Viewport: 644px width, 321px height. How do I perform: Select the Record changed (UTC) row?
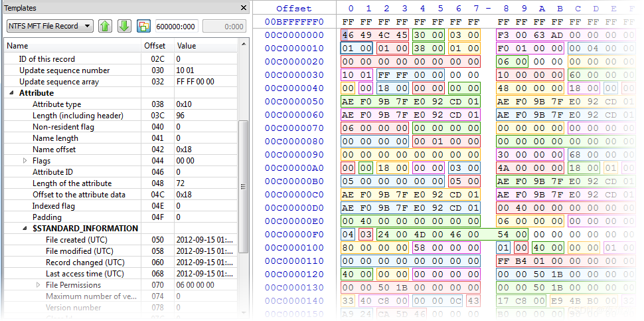[x=121, y=263]
